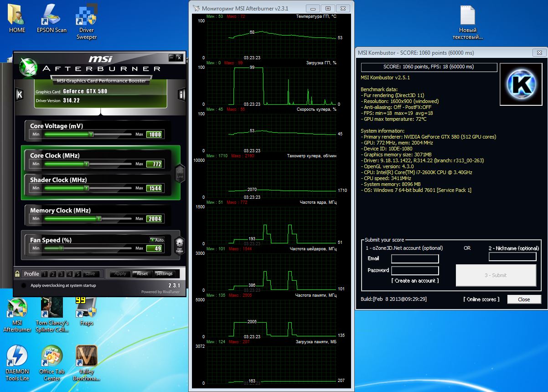Open Office Tab Center shortcut
Image resolution: width=548 pixels, height=392 pixels.
click(52, 363)
